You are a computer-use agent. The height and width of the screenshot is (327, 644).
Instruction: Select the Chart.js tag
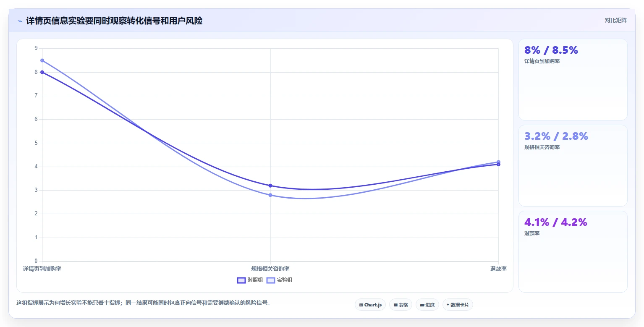[370, 305]
